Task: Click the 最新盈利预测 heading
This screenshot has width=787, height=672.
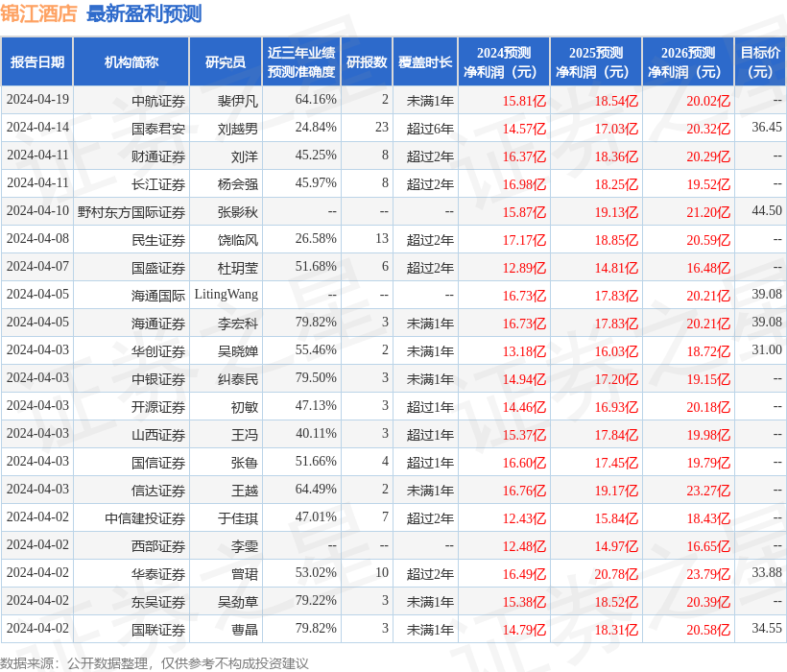Action: [x=144, y=13]
